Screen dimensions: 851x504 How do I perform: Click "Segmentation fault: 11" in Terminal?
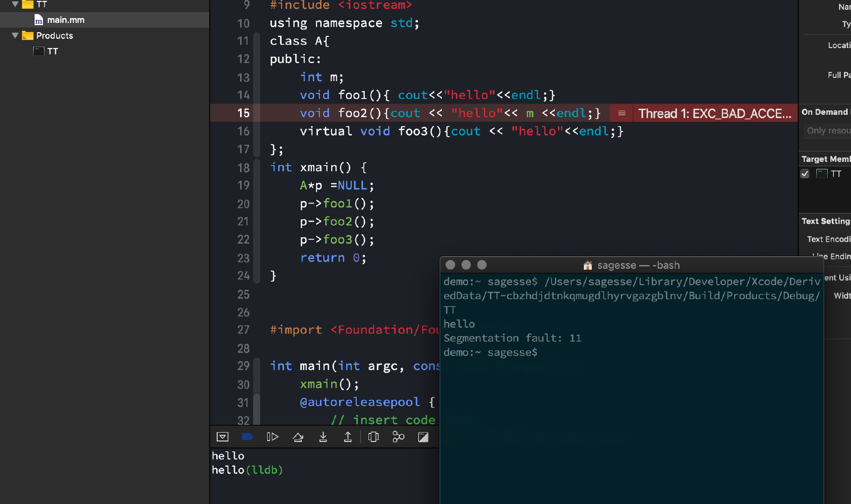512,338
